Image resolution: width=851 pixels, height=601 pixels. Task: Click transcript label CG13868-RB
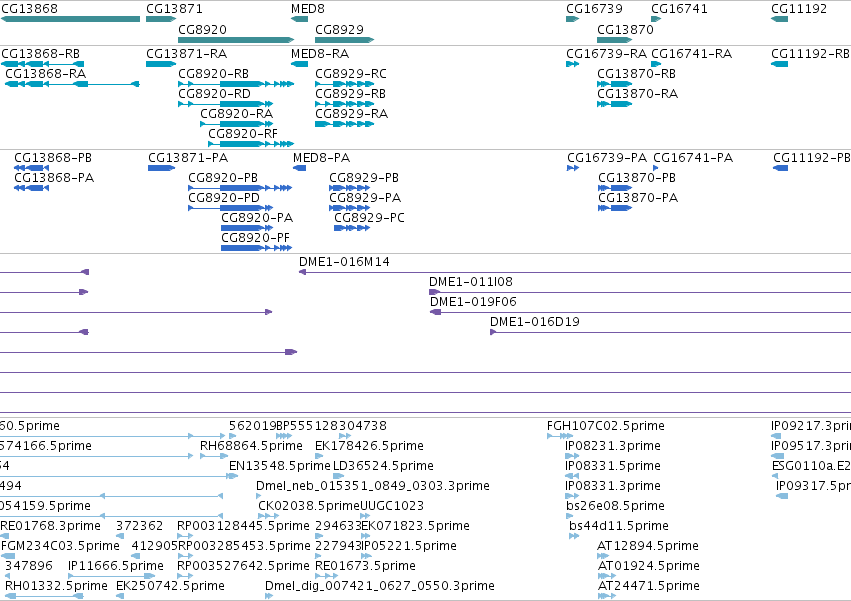pyautogui.click(x=40, y=54)
